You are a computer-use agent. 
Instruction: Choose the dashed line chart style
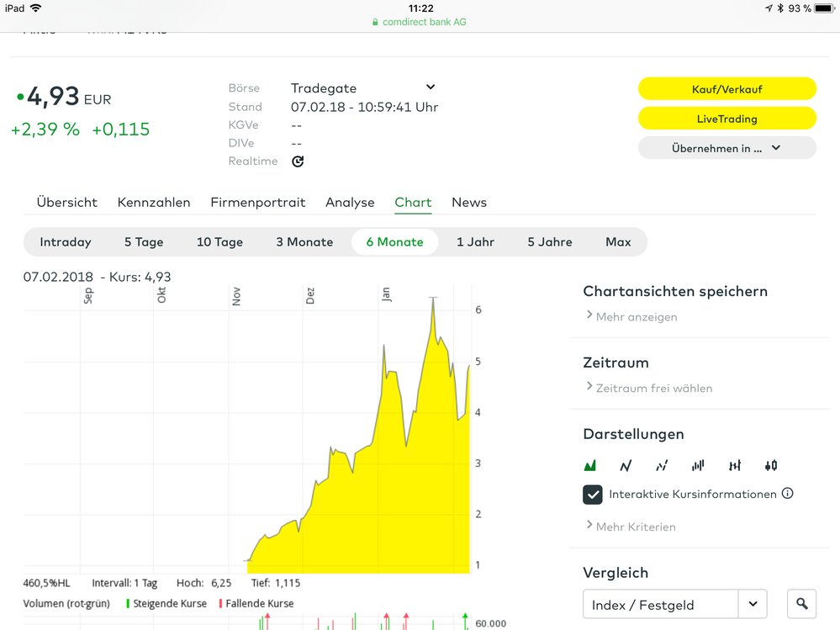click(x=662, y=465)
